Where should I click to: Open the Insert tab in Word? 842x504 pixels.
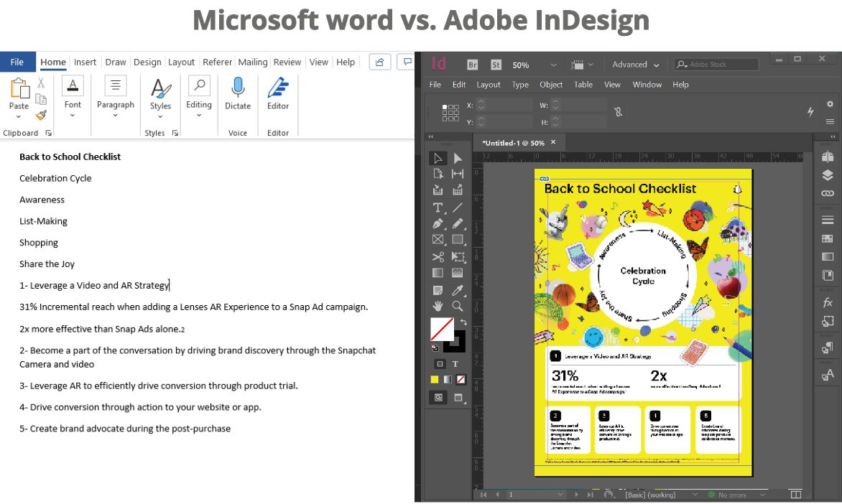(x=85, y=62)
